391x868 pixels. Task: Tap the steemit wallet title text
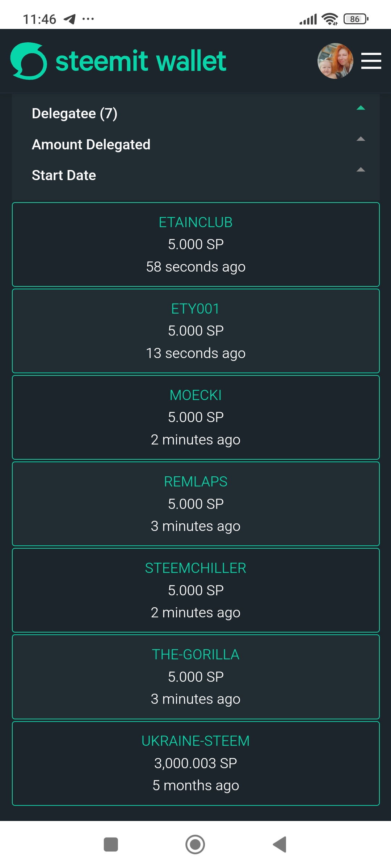[x=141, y=61]
